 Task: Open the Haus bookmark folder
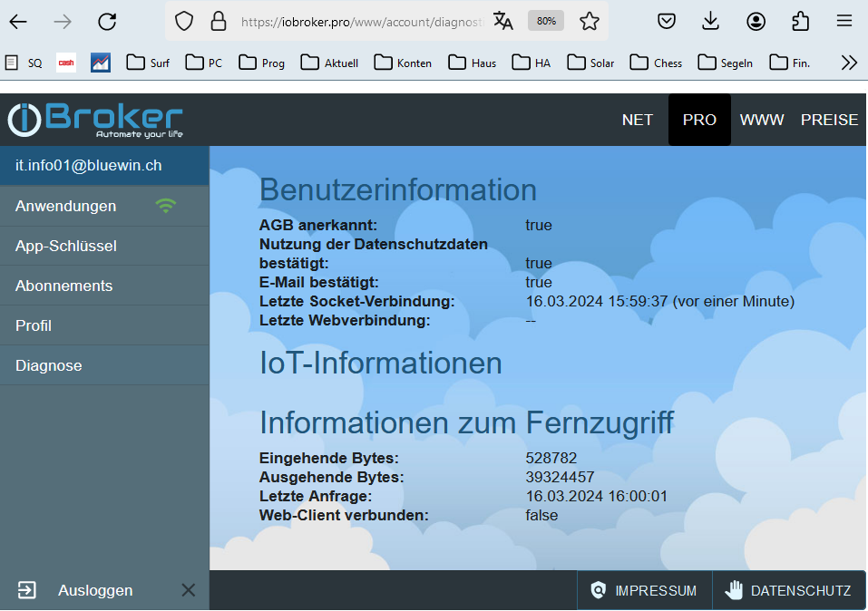[473, 63]
